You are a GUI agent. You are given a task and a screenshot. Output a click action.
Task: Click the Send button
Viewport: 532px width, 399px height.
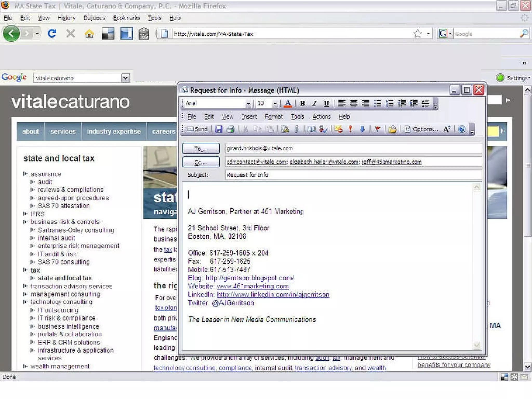(x=197, y=129)
